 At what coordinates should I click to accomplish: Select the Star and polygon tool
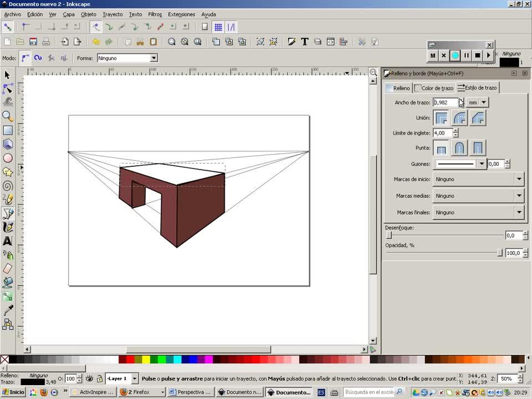click(x=8, y=172)
